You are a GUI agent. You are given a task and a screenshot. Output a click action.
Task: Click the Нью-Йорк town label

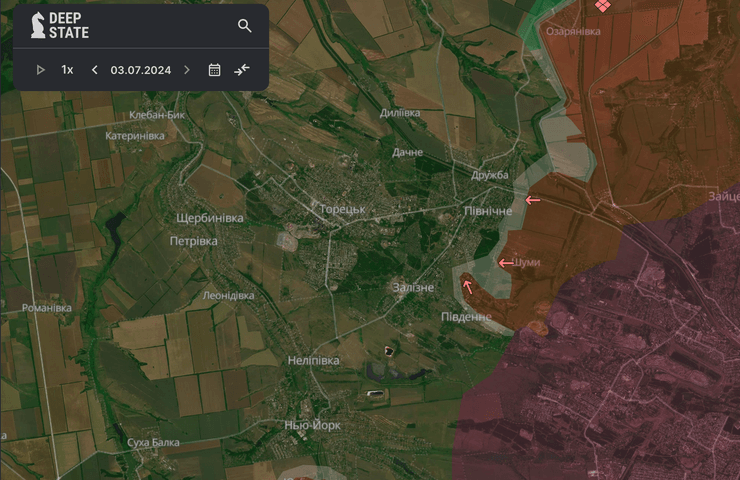pyautogui.click(x=313, y=425)
